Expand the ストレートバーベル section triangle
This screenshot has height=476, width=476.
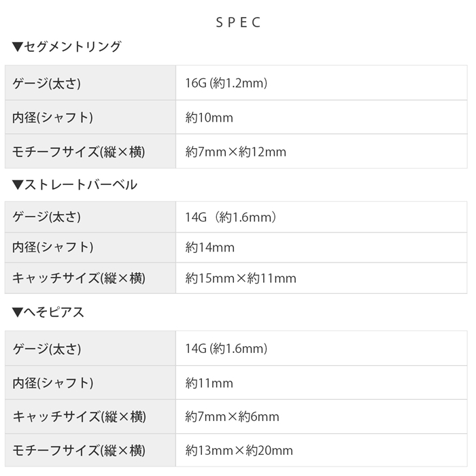[x=17, y=184]
